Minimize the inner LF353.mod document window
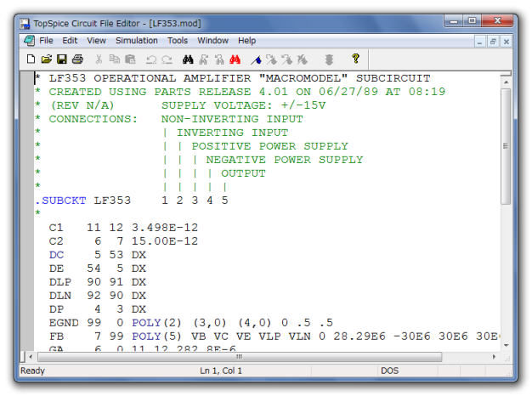The width and height of the screenshot is (532, 396). pos(479,42)
